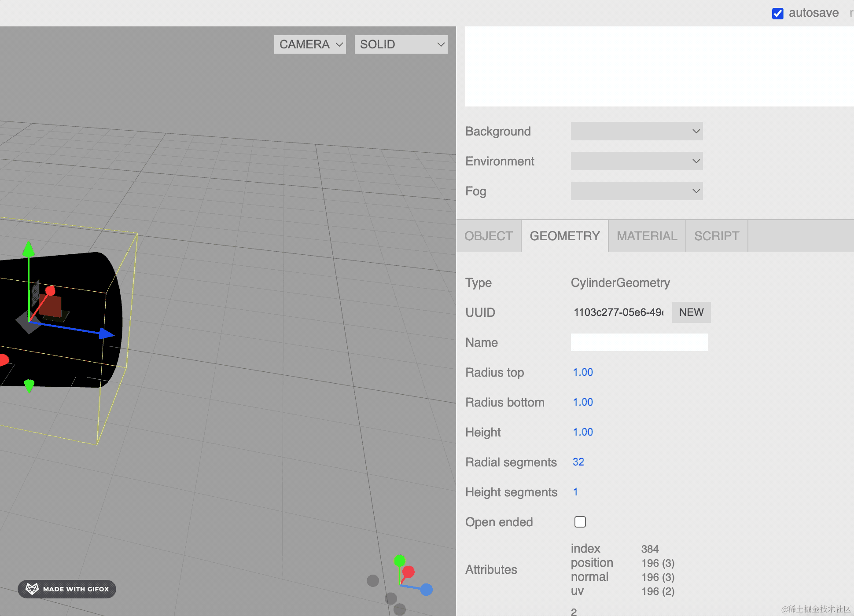Select the Radial segments value 32
Image resolution: width=854 pixels, height=616 pixels.
[x=578, y=462]
